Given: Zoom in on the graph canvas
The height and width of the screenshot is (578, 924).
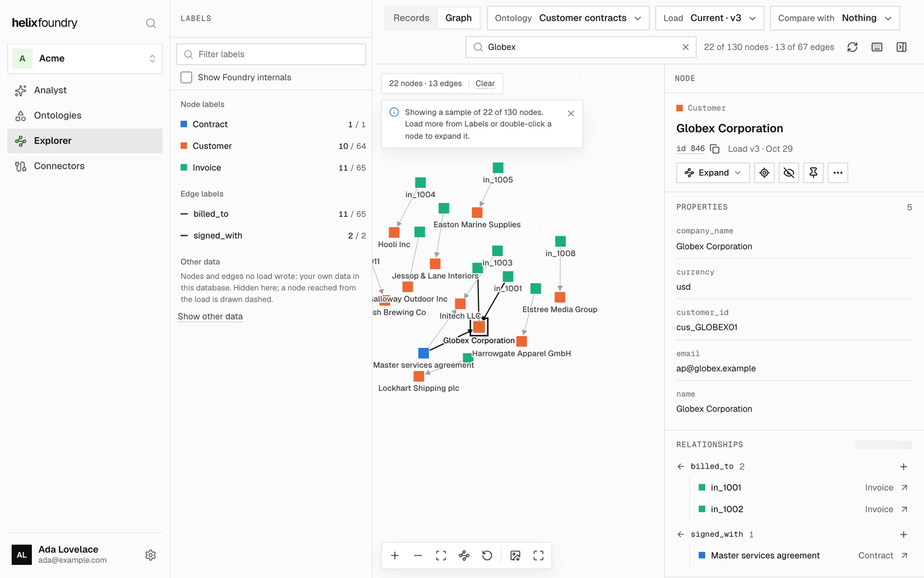Looking at the screenshot, I should [x=395, y=555].
